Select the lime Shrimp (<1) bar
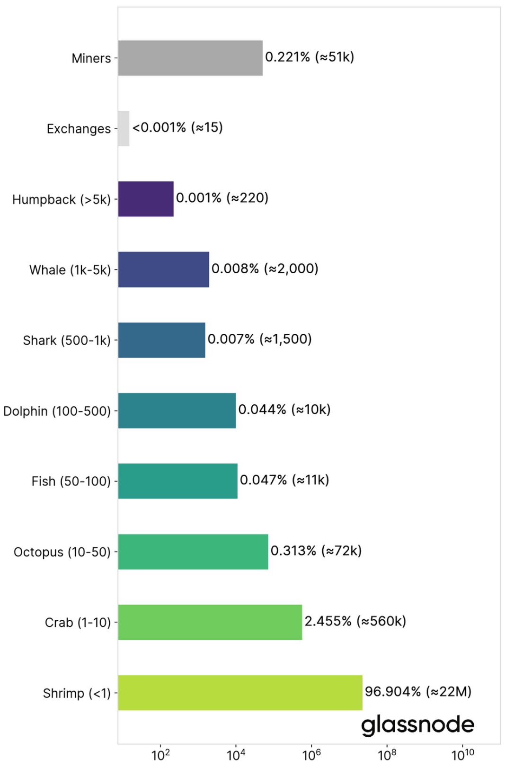532x768 pixels. (240, 693)
